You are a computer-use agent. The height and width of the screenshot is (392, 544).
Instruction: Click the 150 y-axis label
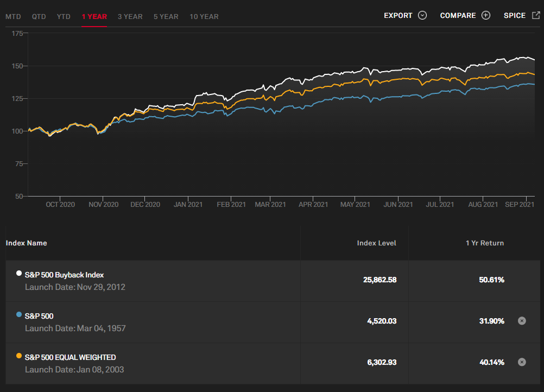(x=17, y=66)
